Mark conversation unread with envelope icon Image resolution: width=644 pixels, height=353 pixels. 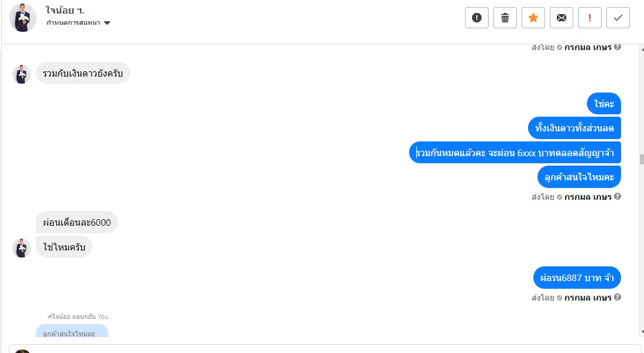point(562,18)
